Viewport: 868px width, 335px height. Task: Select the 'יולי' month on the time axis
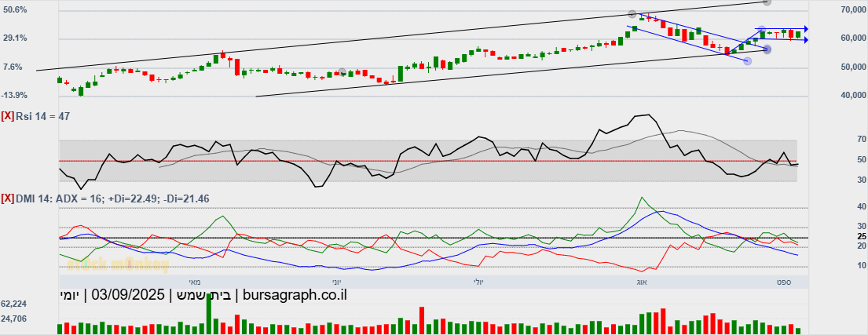(478, 282)
